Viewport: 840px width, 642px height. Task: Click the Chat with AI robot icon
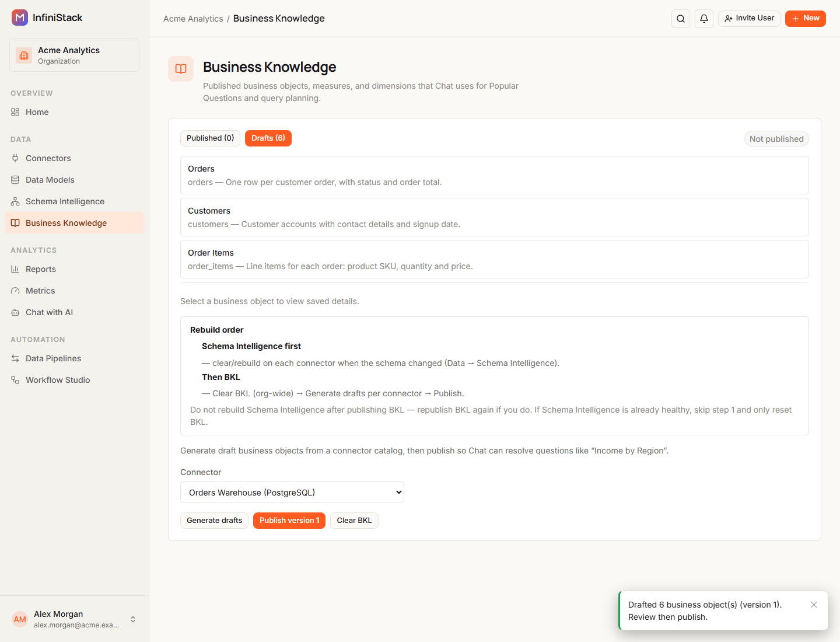[x=15, y=312]
